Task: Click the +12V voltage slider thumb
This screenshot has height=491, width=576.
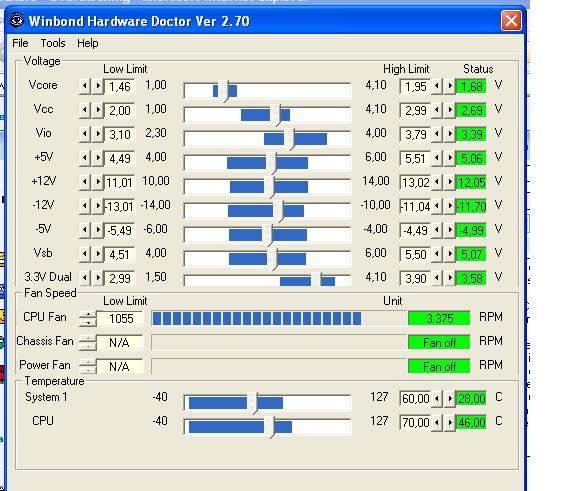Action: [269, 187]
